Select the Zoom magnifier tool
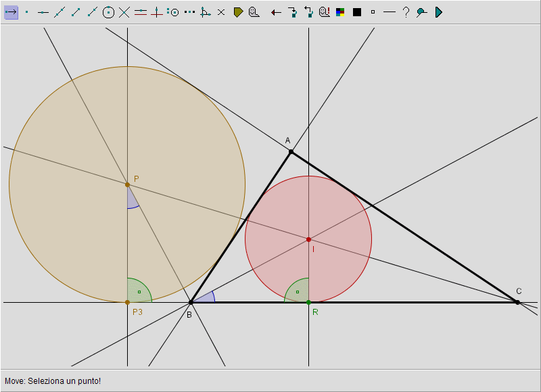Image resolution: width=541 pixels, height=392 pixels. pyautogui.click(x=422, y=12)
